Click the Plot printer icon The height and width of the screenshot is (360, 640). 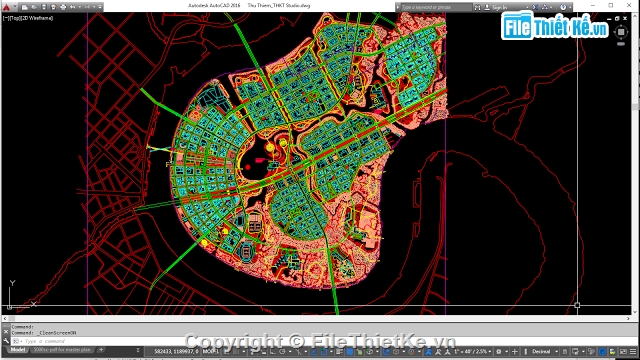click(x=63, y=7)
